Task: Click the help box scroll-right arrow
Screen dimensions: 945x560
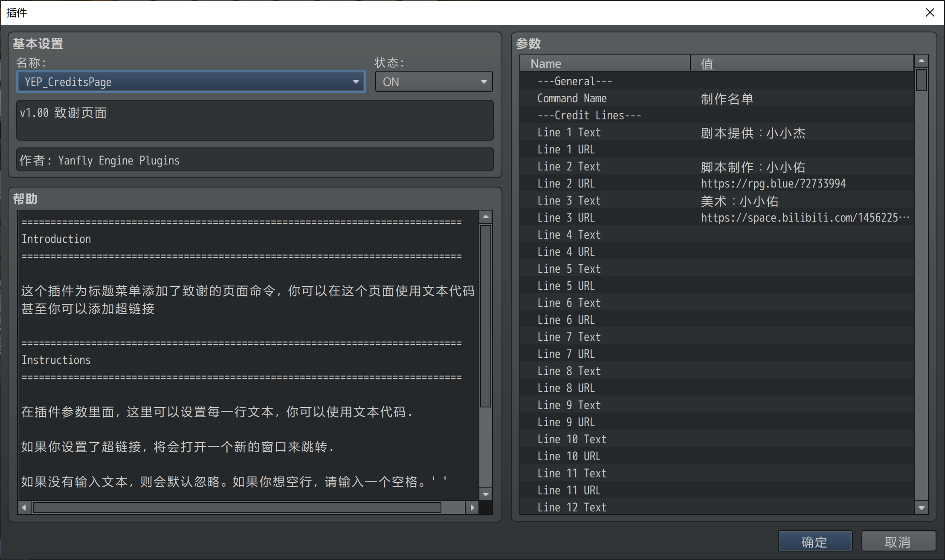Action: point(472,508)
